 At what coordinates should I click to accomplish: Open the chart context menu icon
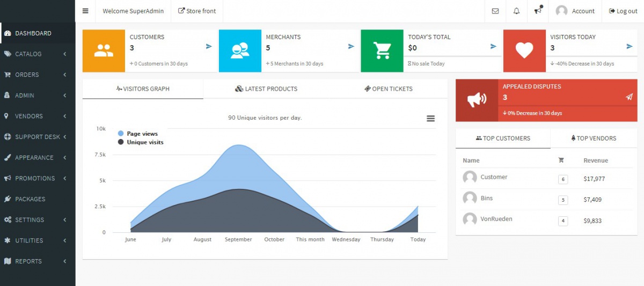pyautogui.click(x=430, y=119)
